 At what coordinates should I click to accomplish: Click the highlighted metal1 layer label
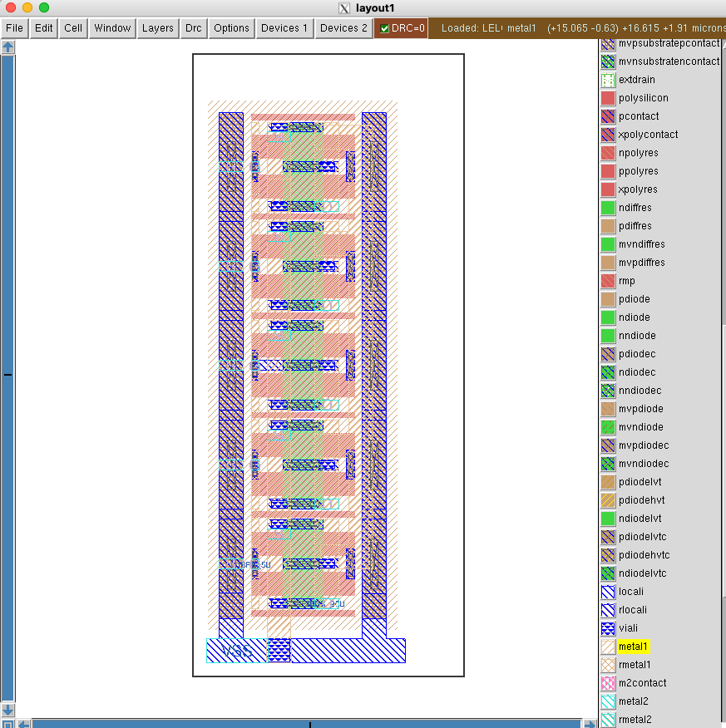point(633,647)
